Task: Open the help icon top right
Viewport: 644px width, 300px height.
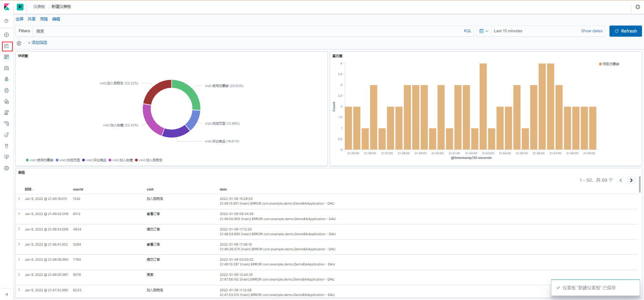Action: click(638, 7)
